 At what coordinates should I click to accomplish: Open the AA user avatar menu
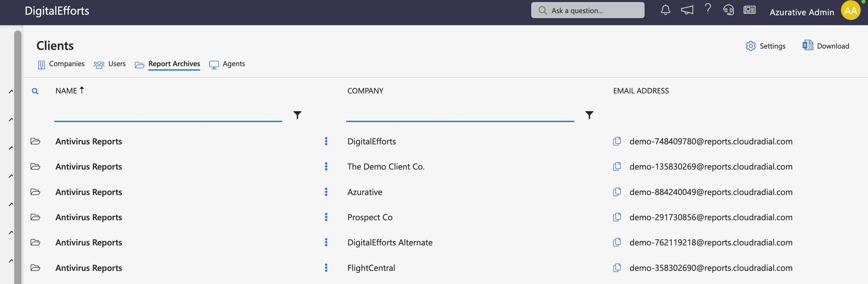[850, 11]
